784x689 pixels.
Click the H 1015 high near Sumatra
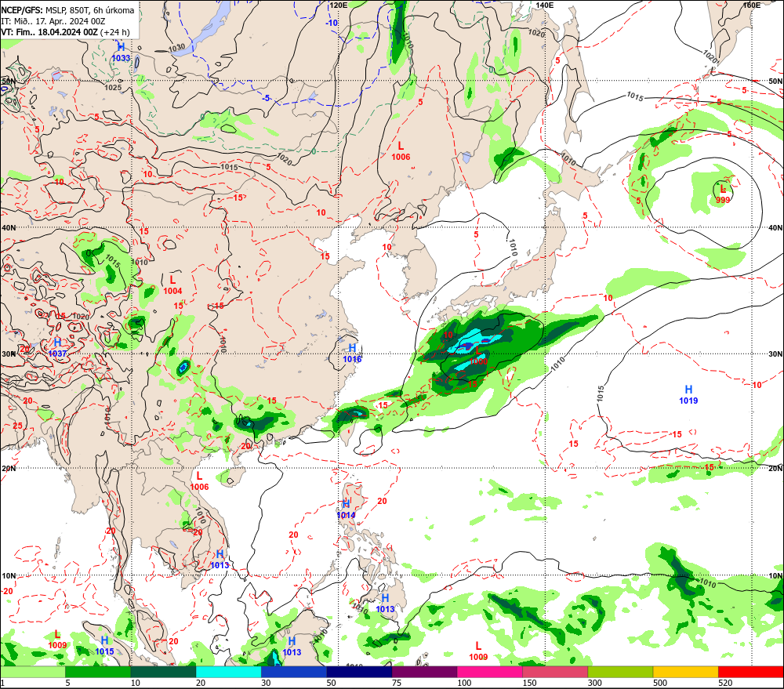[104, 646]
